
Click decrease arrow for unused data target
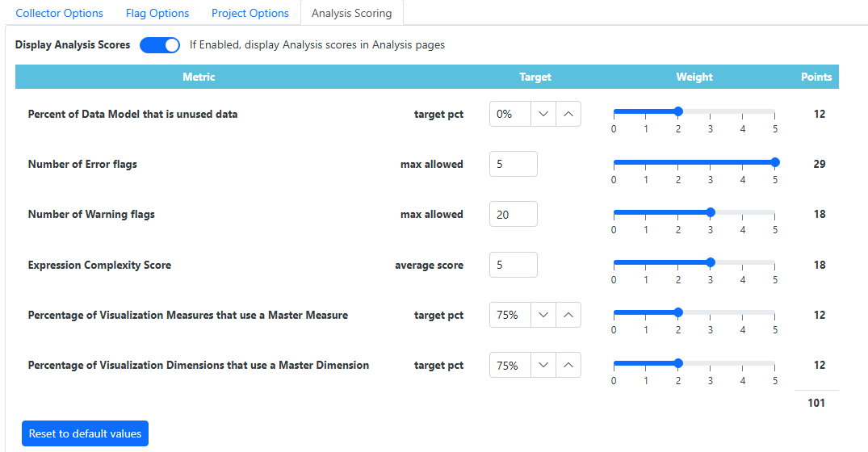(x=543, y=114)
